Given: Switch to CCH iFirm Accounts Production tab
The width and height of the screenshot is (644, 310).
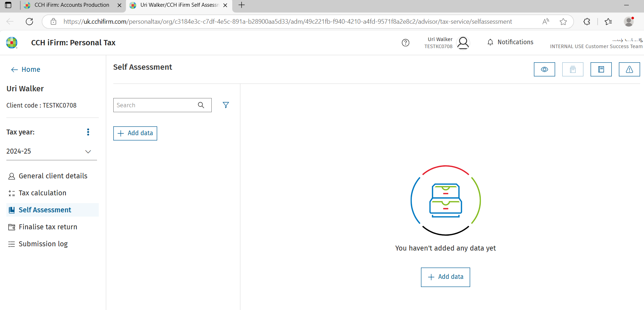Looking at the screenshot, I should coord(71,5).
